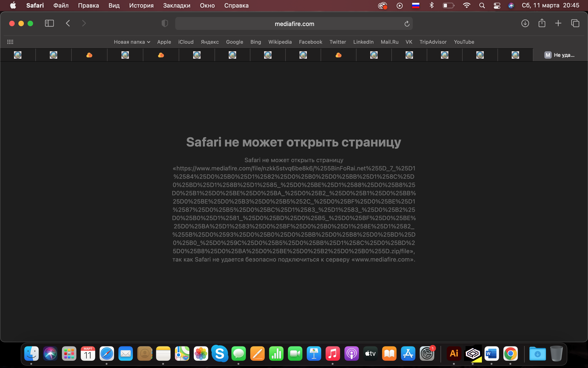Viewport: 588px width, 368px height.
Task: Open Messages in the Dock
Action: click(239, 354)
